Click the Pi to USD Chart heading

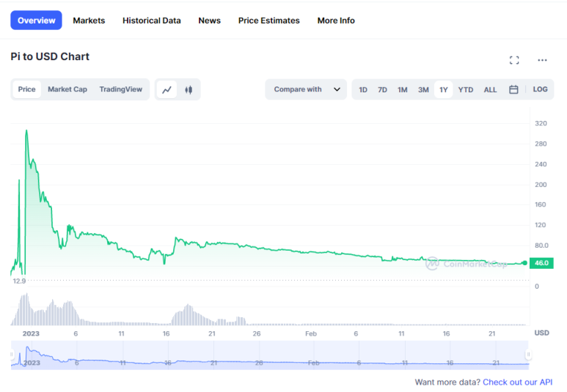[50, 56]
